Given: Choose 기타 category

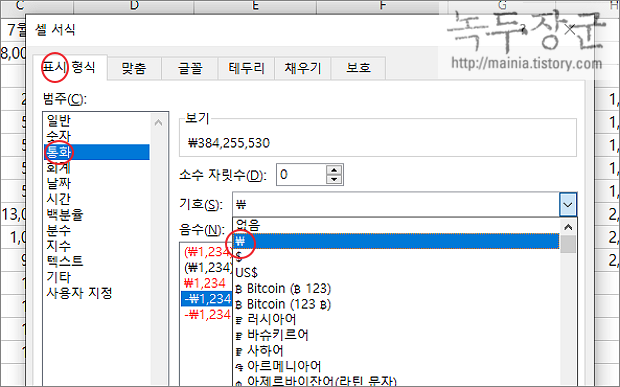Looking at the screenshot, I should pos(97,277).
